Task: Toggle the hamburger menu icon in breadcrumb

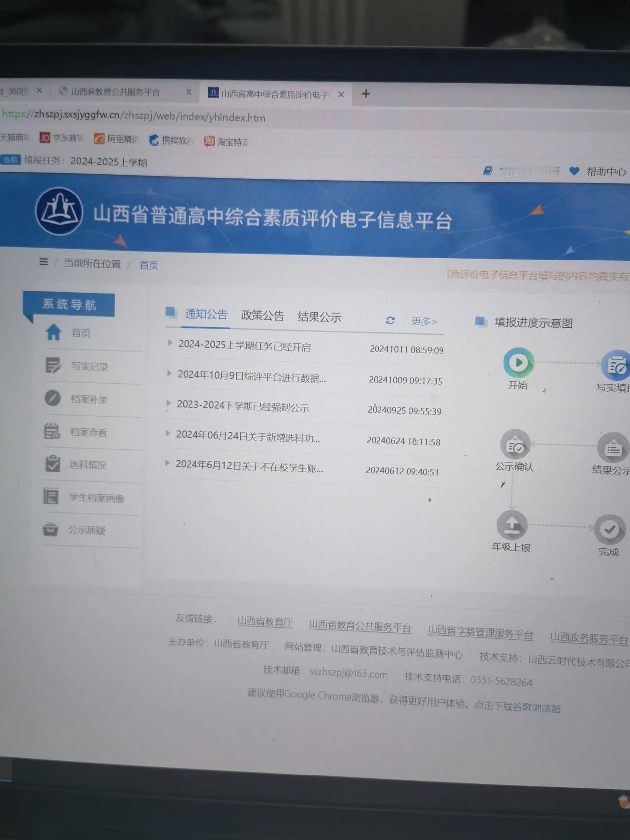Action: pos(44,262)
